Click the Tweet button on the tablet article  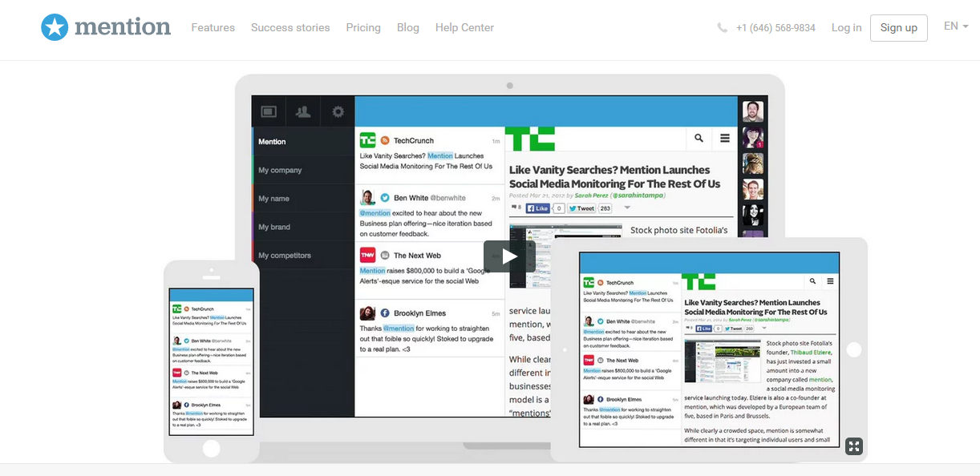[x=733, y=328]
